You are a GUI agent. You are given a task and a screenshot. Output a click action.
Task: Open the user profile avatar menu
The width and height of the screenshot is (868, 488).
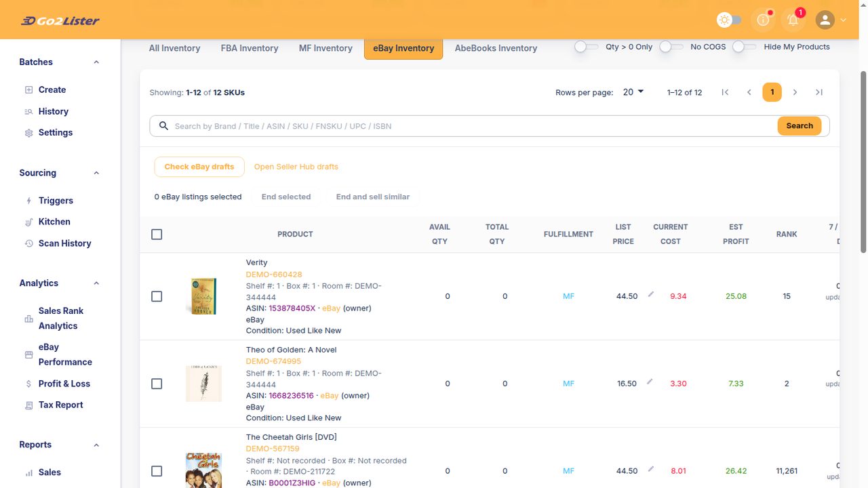[825, 20]
